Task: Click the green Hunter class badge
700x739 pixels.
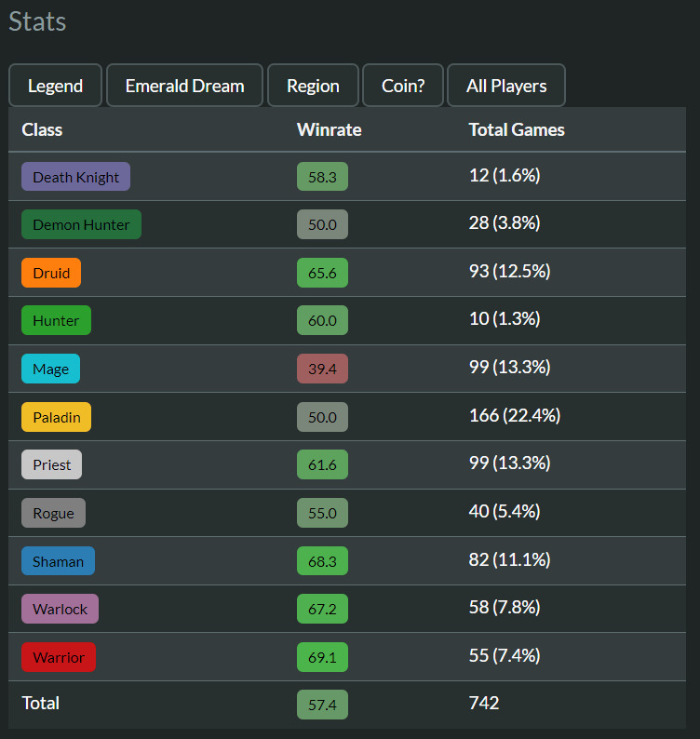Action: 56,320
